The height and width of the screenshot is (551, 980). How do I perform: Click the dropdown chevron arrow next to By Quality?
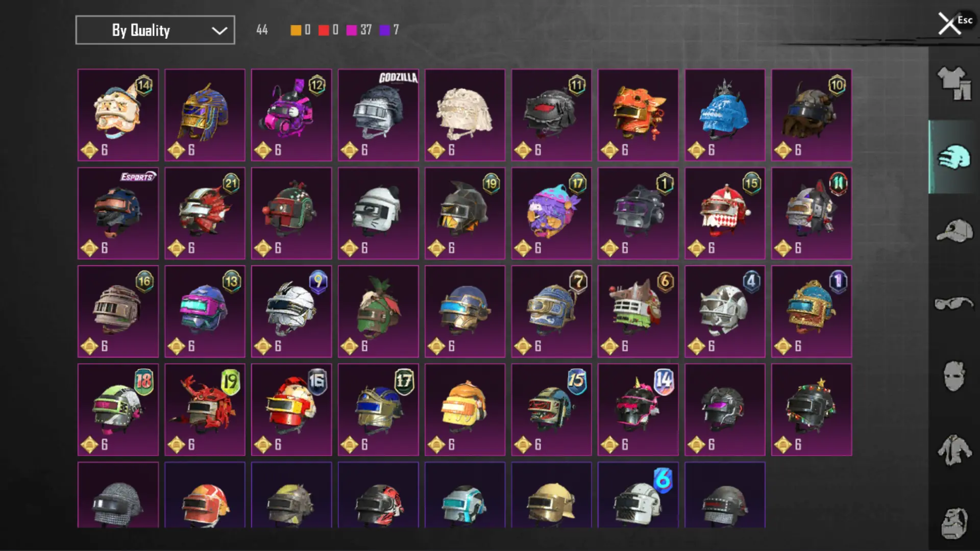tap(219, 31)
